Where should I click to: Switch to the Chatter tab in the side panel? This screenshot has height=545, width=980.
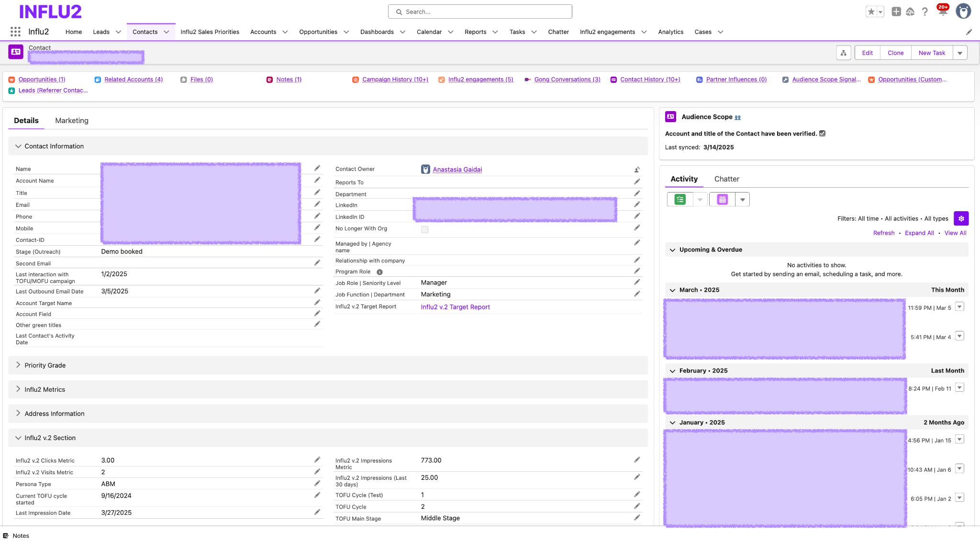(726, 179)
